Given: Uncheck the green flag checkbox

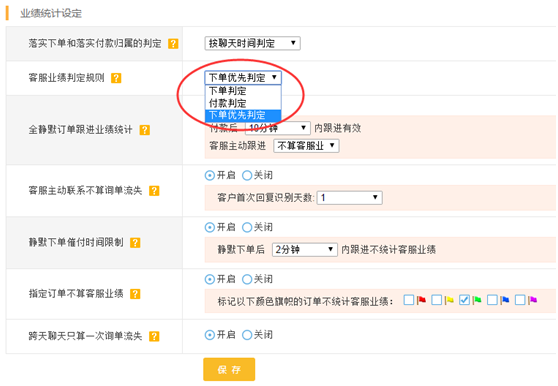Looking at the screenshot, I should [464, 300].
